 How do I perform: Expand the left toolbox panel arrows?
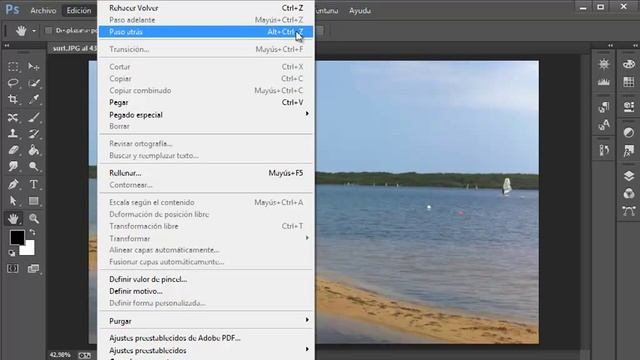pos(7,46)
